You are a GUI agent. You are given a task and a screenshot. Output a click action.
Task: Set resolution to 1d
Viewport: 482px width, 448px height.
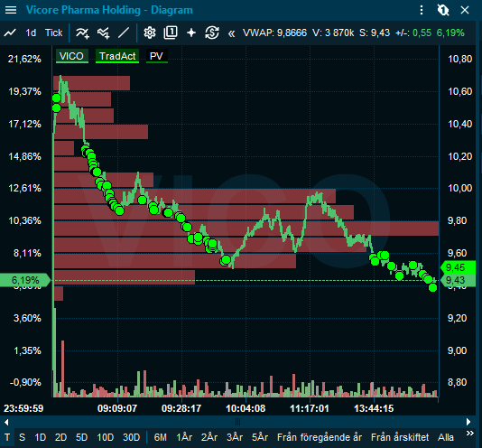tap(31, 33)
